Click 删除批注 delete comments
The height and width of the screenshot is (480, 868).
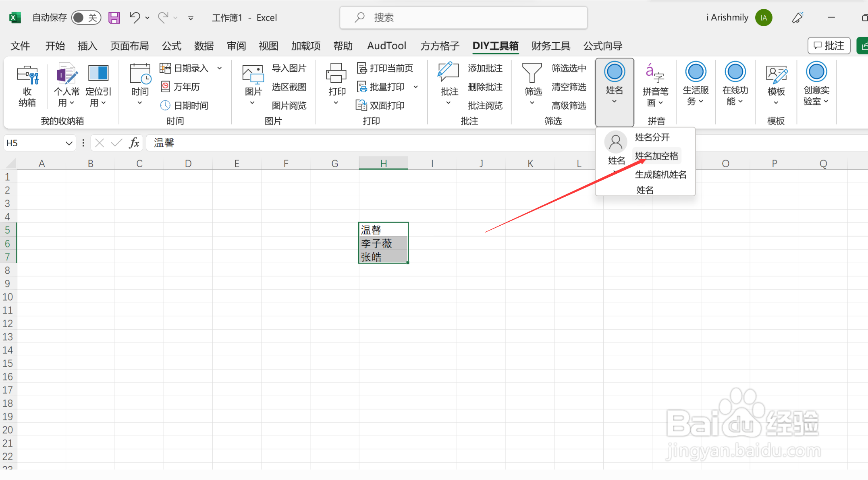pos(485,87)
